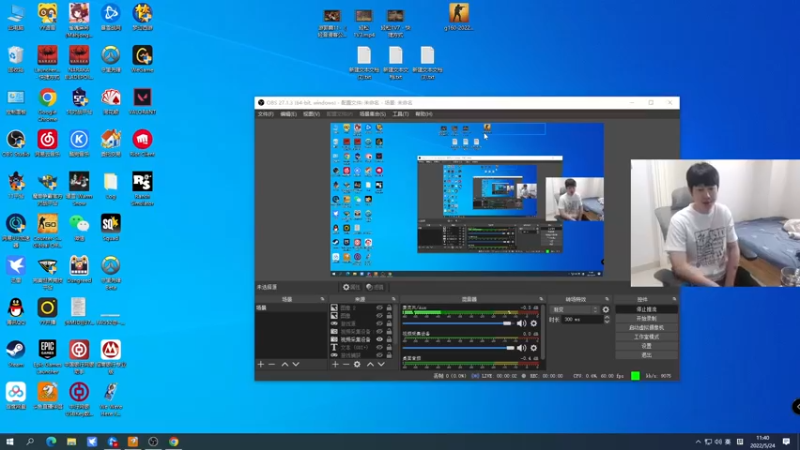
Task: Increase transition duration stepper arrow
Action: click(607, 317)
